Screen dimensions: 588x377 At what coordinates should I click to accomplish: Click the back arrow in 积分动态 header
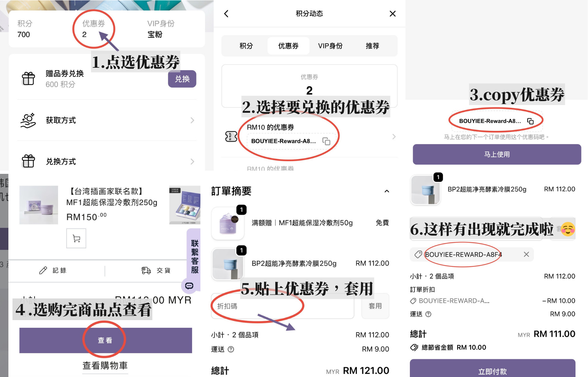(226, 14)
